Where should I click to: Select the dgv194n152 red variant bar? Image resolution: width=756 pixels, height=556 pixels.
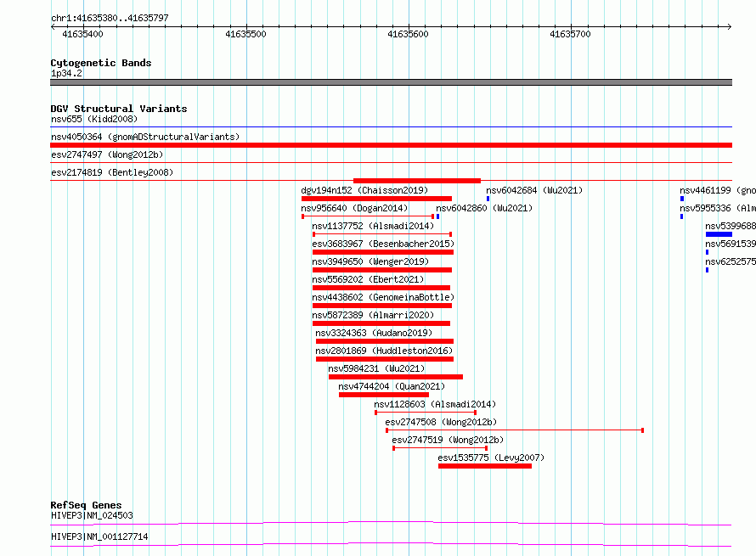[376, 199]
